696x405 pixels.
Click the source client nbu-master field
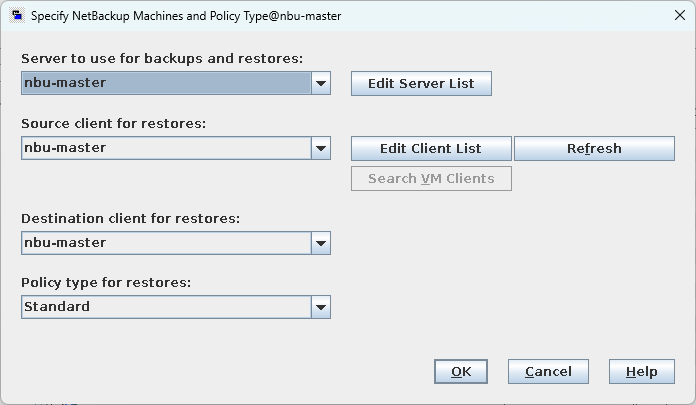point(165,149)
